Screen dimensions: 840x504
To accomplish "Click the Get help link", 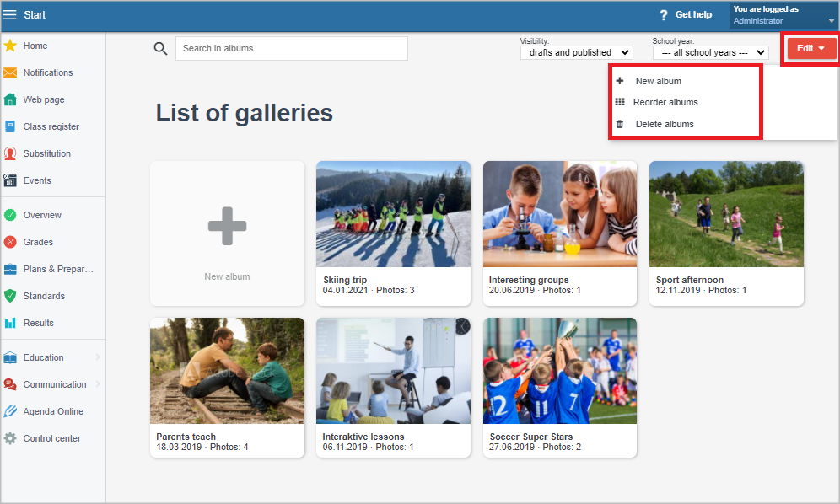I will [693, 14].
